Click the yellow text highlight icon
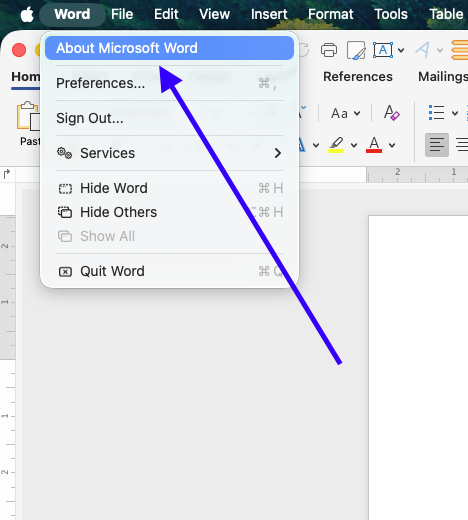This screenshot has height=520, width=468. click(x=336, y=145)
